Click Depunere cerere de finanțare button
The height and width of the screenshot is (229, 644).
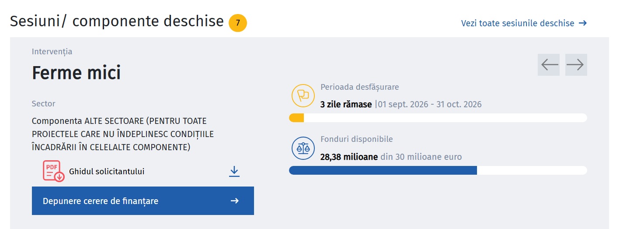tap(143, 201)
